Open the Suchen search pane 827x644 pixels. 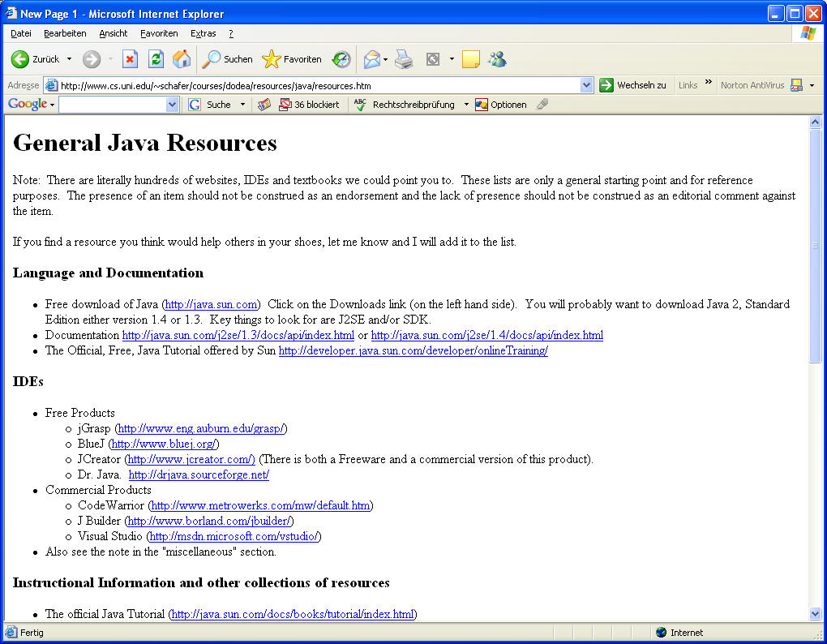click(x=228, y=59)
